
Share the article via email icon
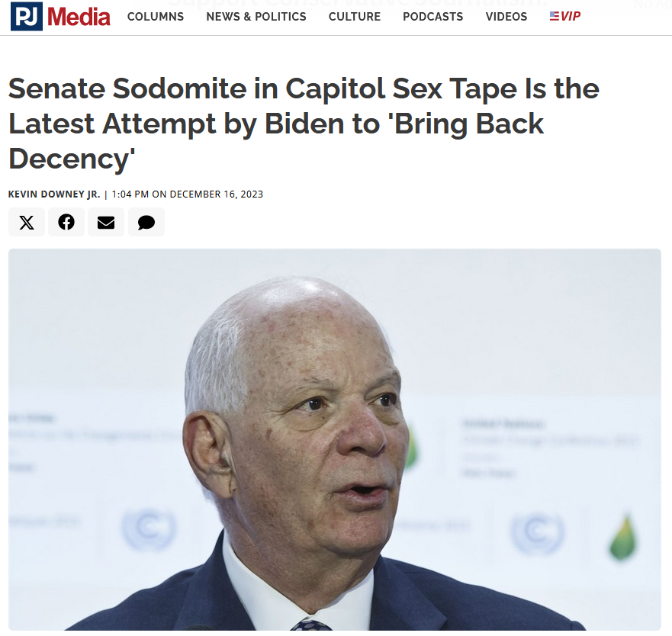106,223
